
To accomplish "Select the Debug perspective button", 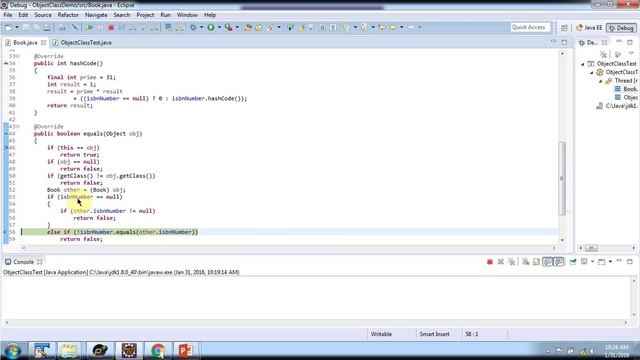I will [621, 28].
